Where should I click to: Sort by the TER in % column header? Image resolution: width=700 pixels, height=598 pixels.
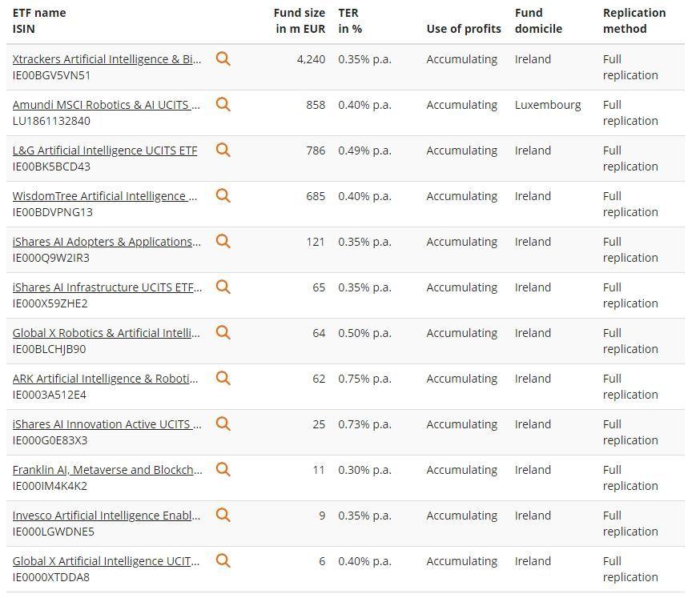click(350, 21)
